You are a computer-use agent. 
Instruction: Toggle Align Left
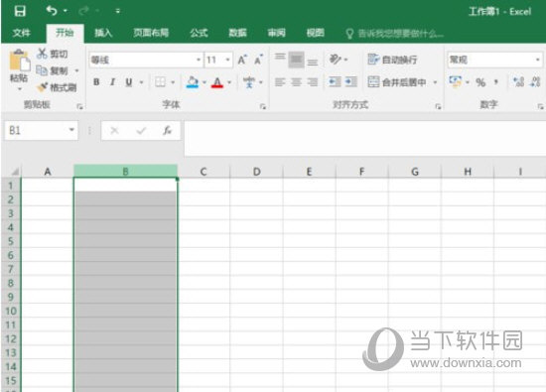click(280, 82)
